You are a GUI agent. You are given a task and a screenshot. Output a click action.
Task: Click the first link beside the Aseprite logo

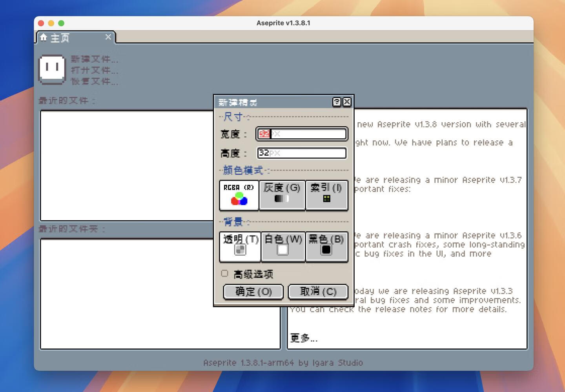tap(94, 59)
